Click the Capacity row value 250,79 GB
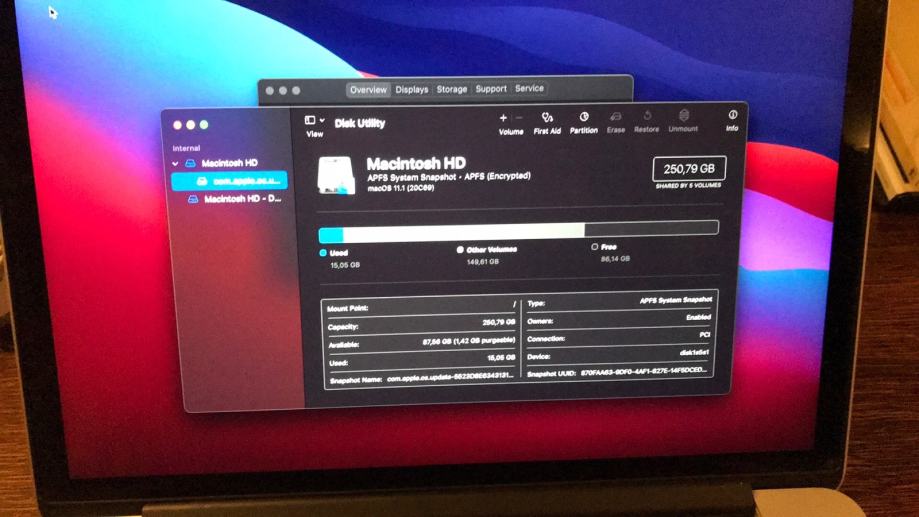 498,322
